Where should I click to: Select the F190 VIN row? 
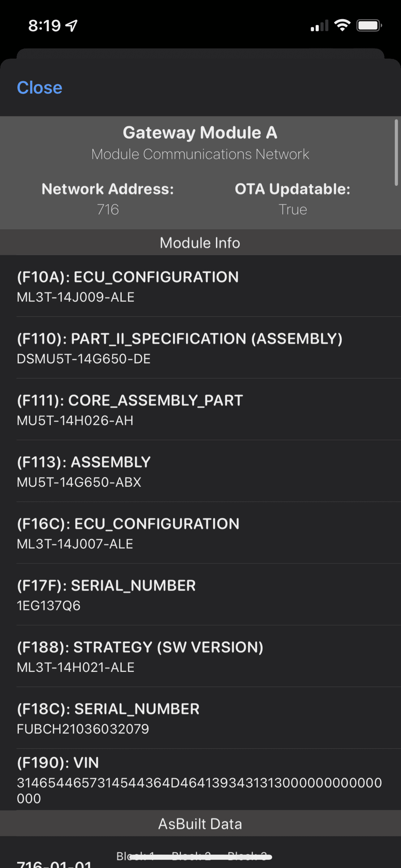200,780
